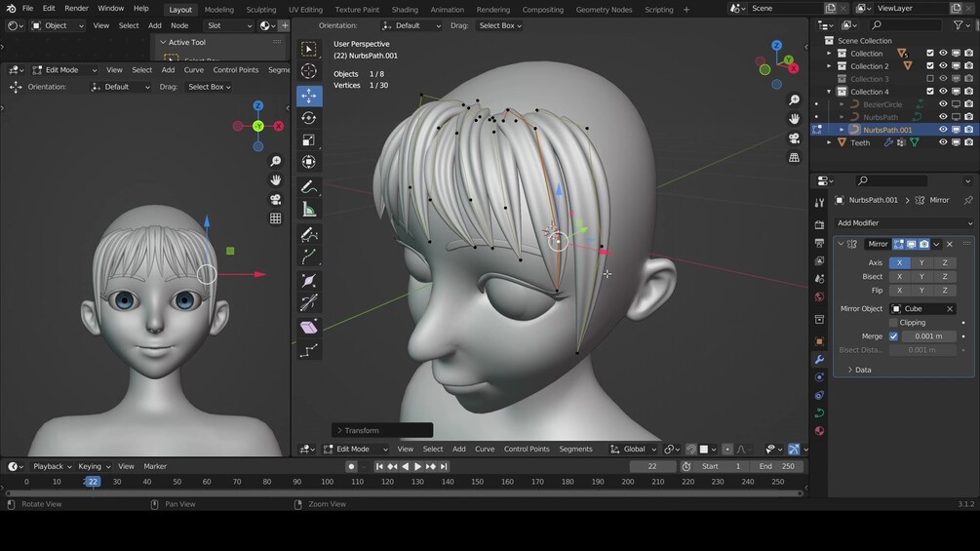The height and width of the screenshot is (551, 980).
Task: Select the Move tool in viewport toolbar
Action: [309, 96]
